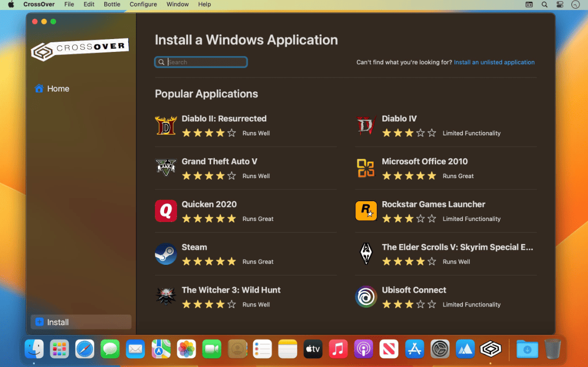
Task: Click the Home house icon in sidebar
Action: [x=39, y=89]
